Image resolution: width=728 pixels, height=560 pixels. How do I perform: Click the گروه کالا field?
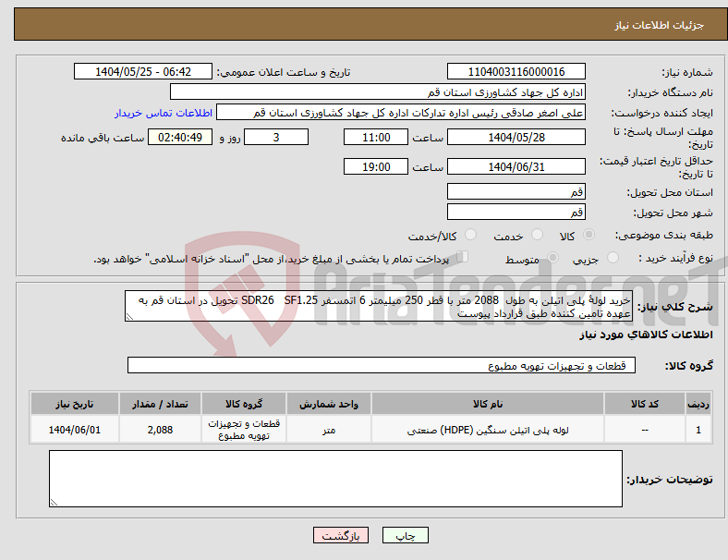382,365
